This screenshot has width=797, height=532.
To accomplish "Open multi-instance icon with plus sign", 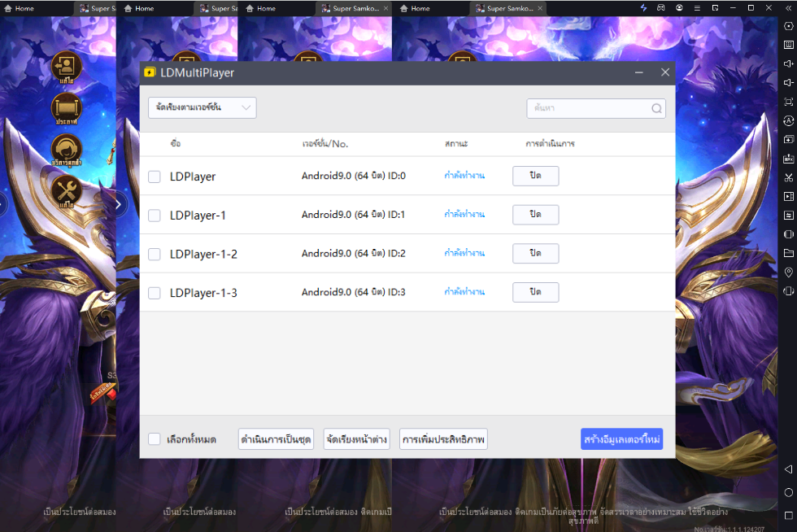I will (x=788, y=139).
